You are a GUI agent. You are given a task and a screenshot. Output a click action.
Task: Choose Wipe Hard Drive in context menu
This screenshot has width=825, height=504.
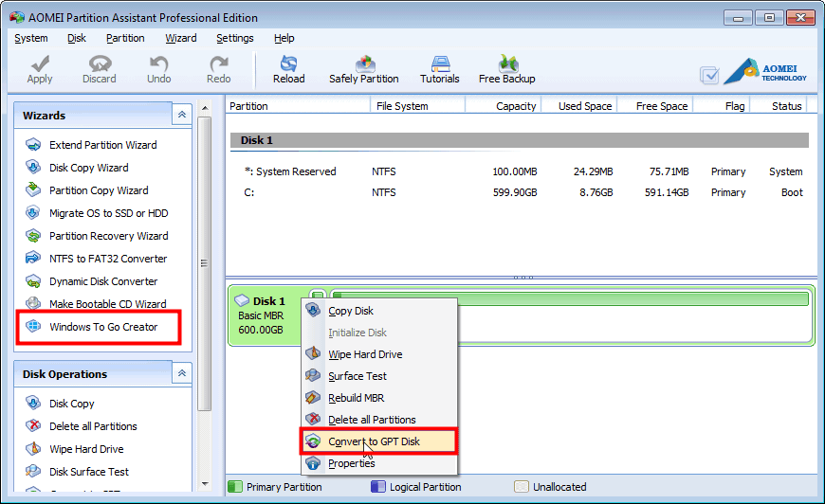click(x=378, y=354)
